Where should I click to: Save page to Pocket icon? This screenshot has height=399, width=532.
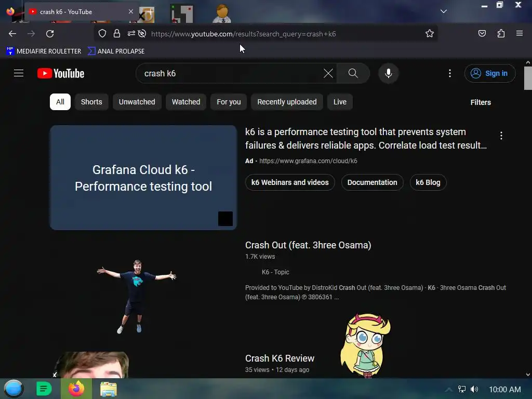click(482, 33)
